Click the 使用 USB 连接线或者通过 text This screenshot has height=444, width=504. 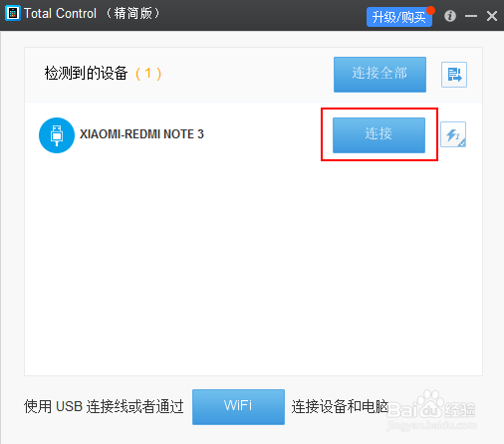pos(104,406)
